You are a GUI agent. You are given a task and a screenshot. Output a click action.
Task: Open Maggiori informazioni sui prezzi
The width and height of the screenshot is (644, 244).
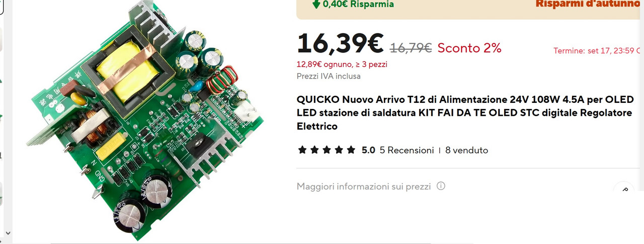[364, 187]
